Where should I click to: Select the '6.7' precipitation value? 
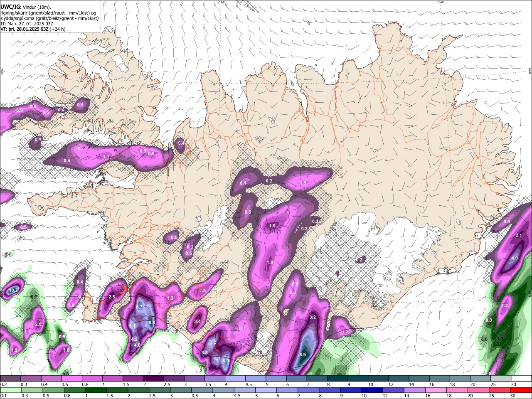(x=139, y=307)
